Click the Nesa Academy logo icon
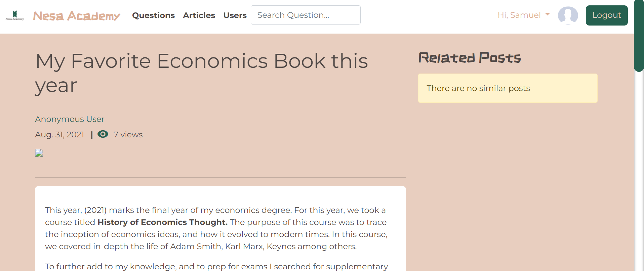The height and width of the screenshot is (271, 644). [x=14, y=15]
